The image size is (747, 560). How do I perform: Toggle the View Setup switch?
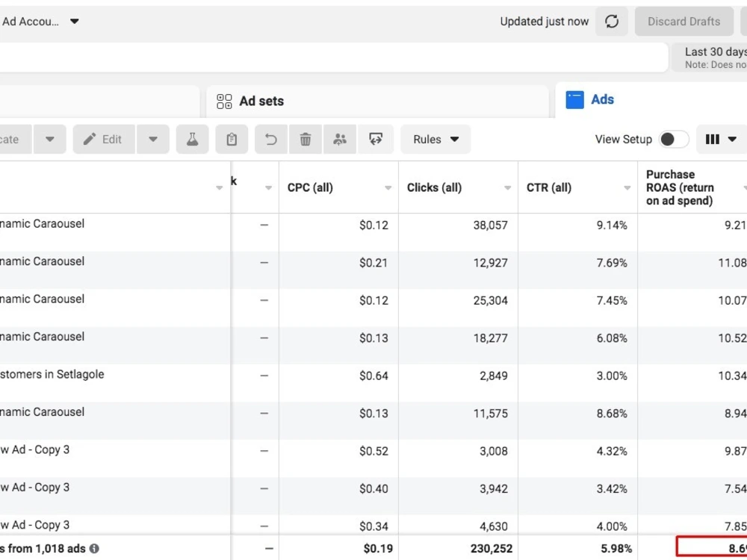pyautogui.click(x=674, y=140)
